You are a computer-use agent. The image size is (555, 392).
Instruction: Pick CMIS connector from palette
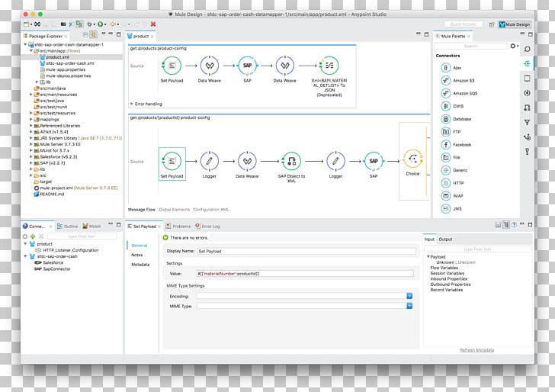[x=452, y=106]
